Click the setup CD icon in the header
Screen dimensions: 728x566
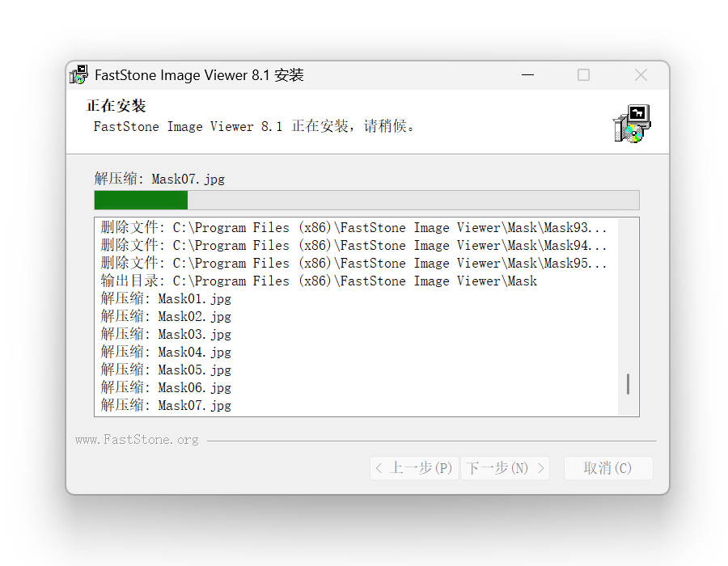click(x=632, y=124)
